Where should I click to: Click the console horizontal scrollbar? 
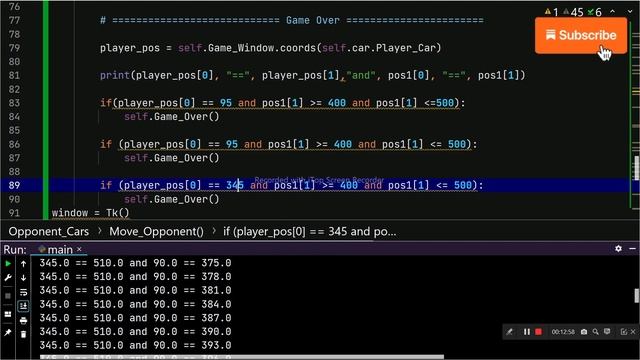pos(241,357)
